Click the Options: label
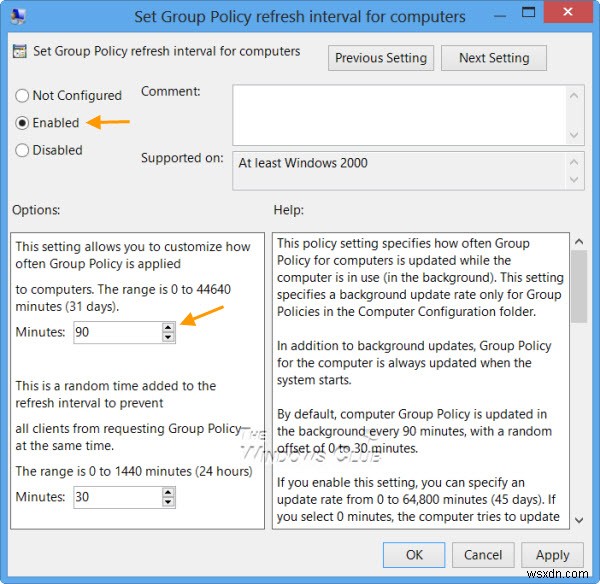The height and width of the screenshot is (584, 600). tap(36, 210)
